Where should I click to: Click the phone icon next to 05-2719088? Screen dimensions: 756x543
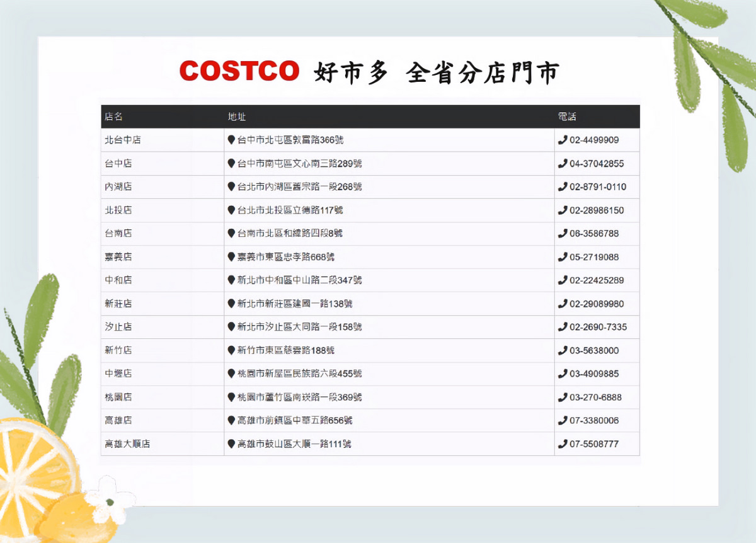563,257
